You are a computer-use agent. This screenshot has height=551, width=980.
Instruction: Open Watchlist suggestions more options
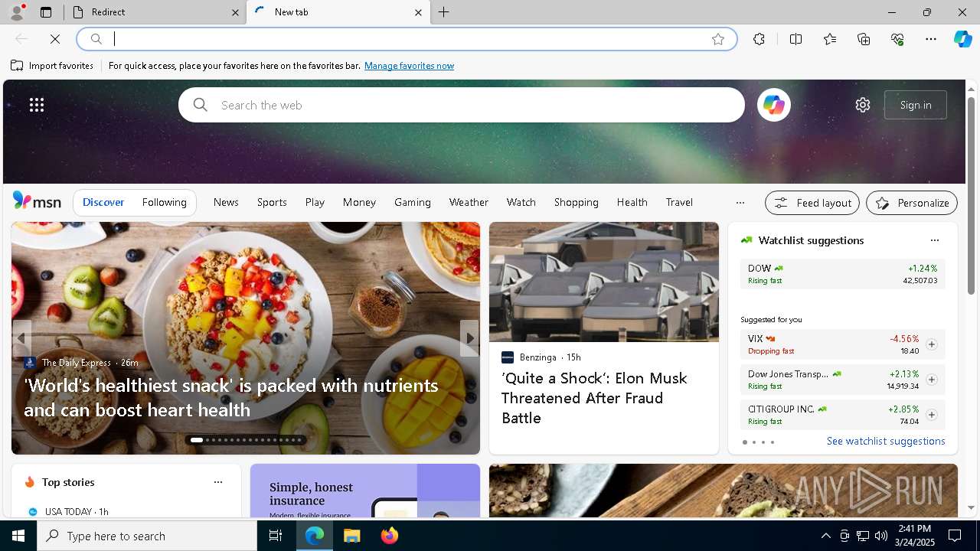[x=934, y=240]
